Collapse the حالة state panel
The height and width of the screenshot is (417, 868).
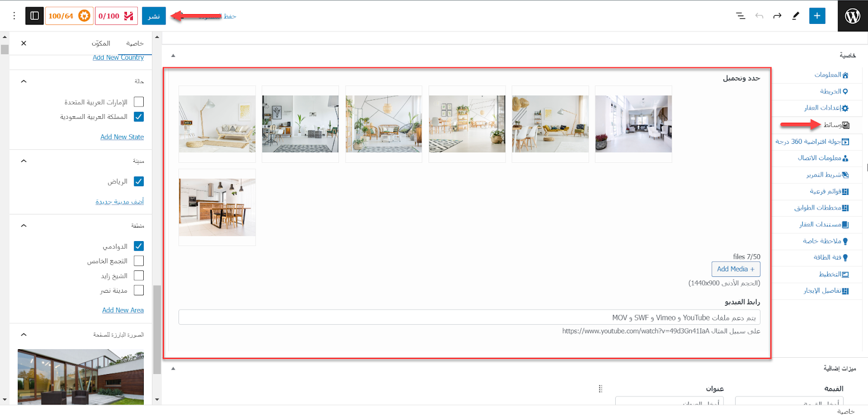pos(24,81)
